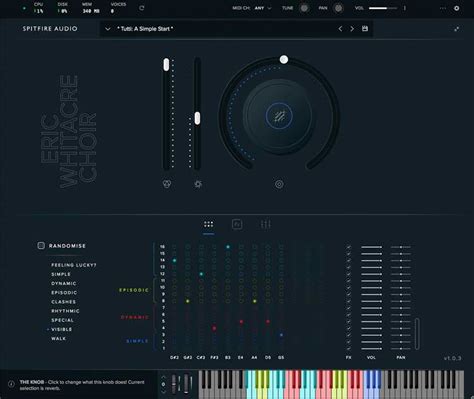
Task: Click the TUNE knob in top bar
Action: [x=304, y=8]
